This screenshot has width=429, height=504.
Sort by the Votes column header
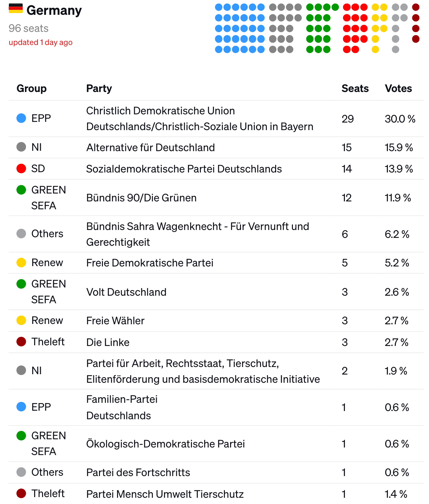click(x=398, y=88)
